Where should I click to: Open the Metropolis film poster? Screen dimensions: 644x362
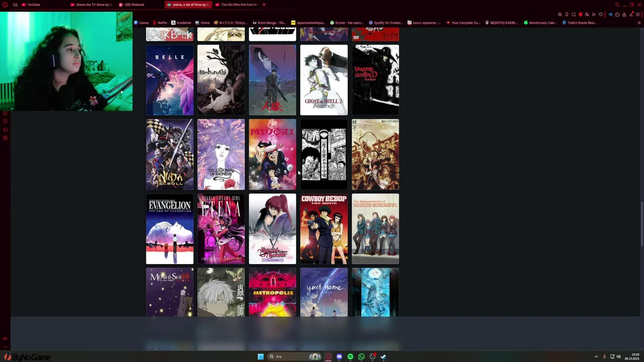click(272, 293)
